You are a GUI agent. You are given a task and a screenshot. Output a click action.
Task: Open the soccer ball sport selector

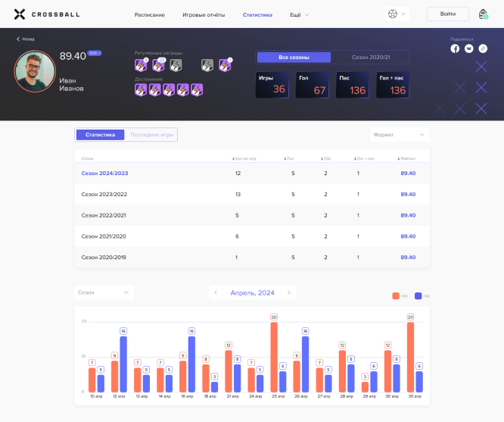pos(397,14)
